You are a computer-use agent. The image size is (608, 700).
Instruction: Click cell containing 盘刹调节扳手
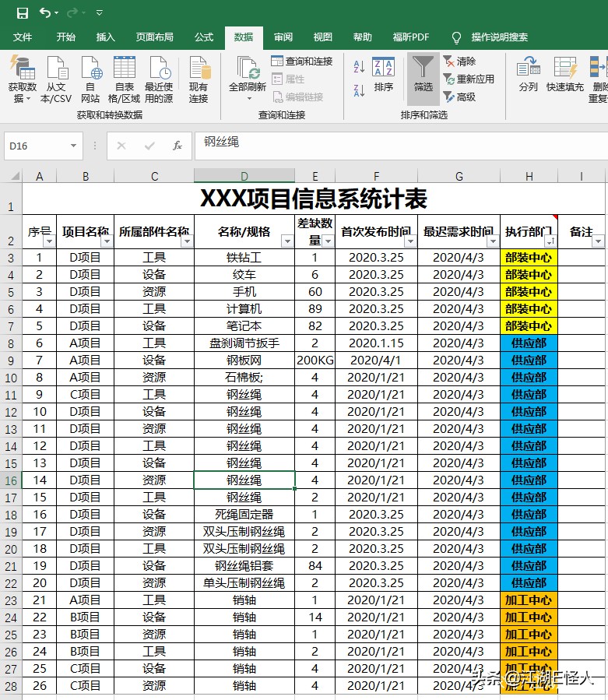[244, 343]
